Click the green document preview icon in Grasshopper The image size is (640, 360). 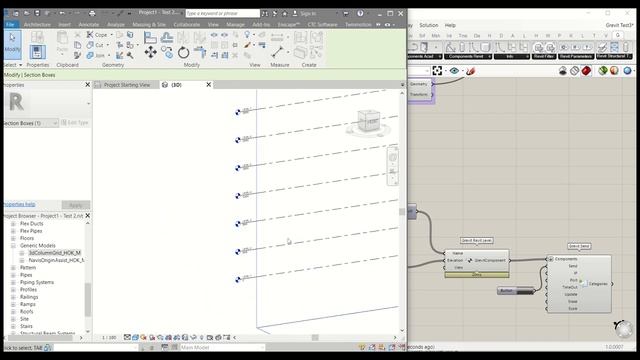(x=603, y=71)
